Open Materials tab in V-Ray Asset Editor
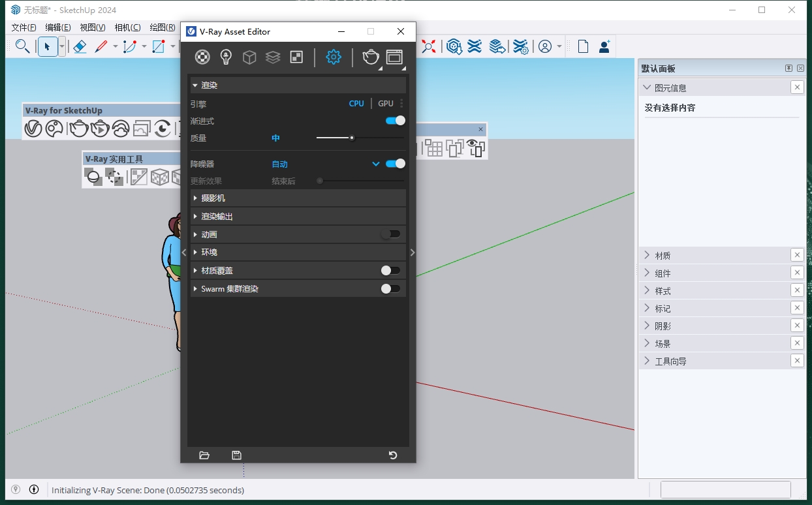812x505 pixels. (203, 57)
